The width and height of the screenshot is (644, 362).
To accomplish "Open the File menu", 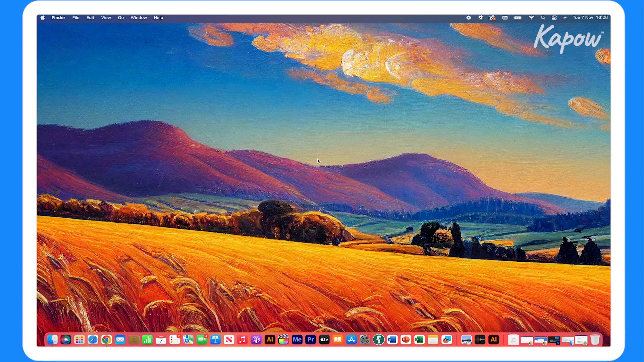I will 76,18.
